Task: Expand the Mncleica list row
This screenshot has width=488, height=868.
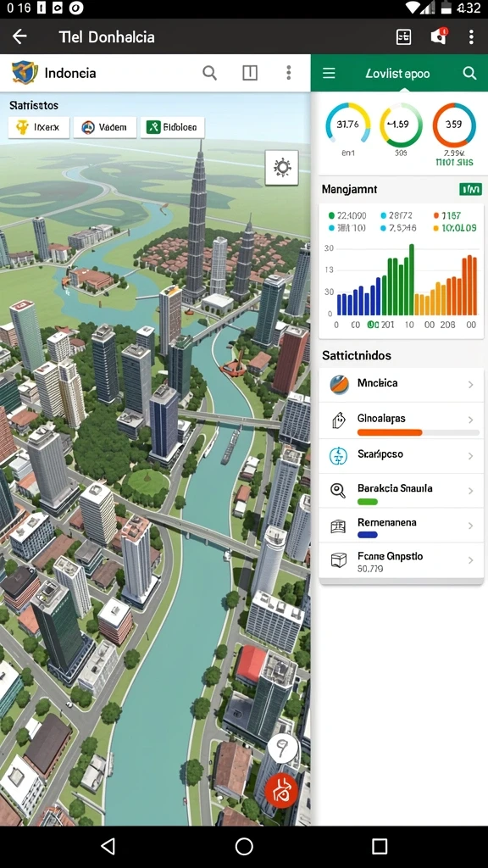Action: pyautogui.click(x=401, y=385)
